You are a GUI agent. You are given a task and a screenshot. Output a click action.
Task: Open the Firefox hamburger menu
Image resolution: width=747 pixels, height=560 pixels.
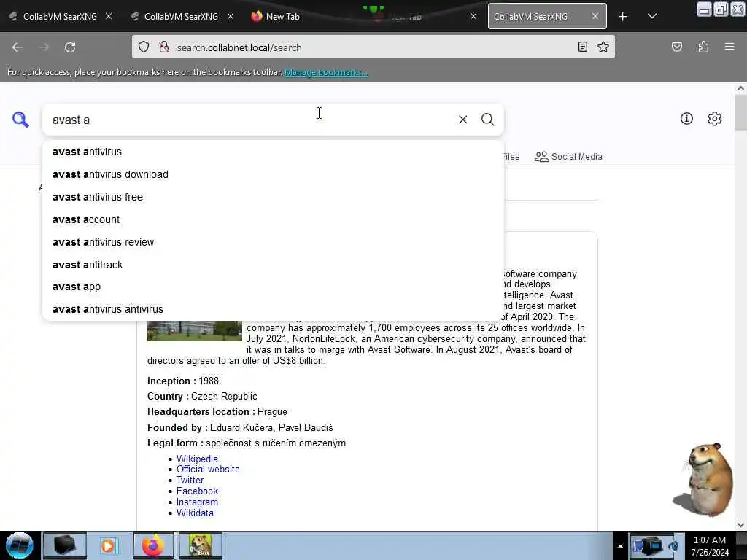[729, 47]
